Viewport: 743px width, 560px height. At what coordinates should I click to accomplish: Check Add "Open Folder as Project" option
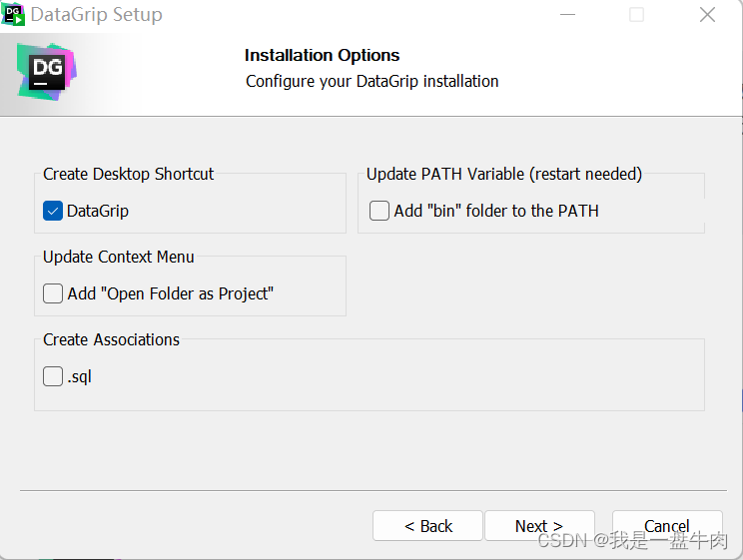(x=53, y=293)
